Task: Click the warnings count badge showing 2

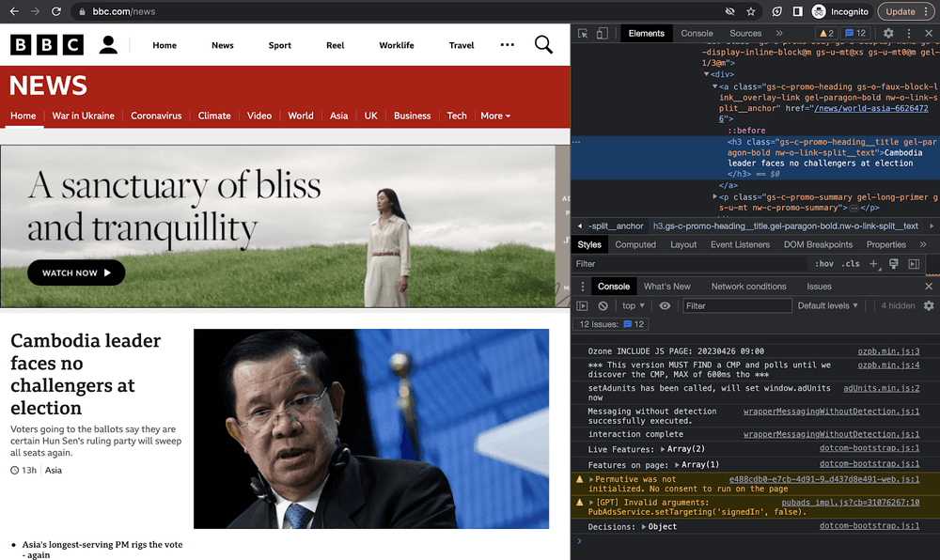Action: 826,34
